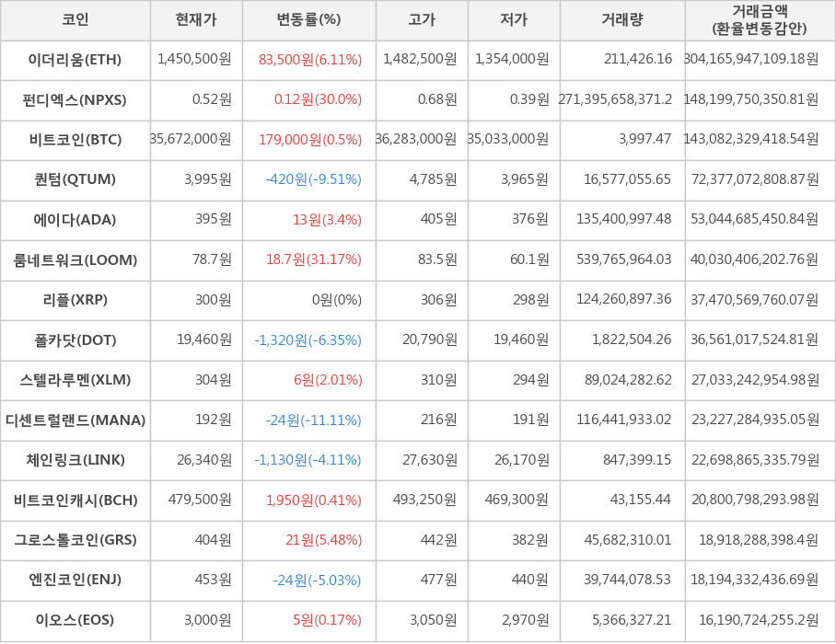Open the 펀디엑스(NPXS) coin row
The image size is (836, 644).
pos(75,99)
